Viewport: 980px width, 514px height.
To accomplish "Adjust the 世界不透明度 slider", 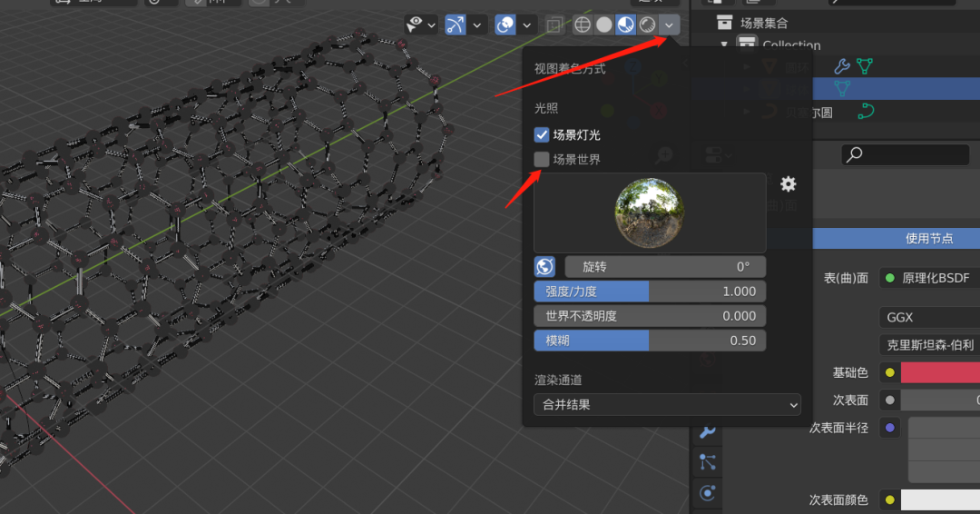I will [650, 316].
